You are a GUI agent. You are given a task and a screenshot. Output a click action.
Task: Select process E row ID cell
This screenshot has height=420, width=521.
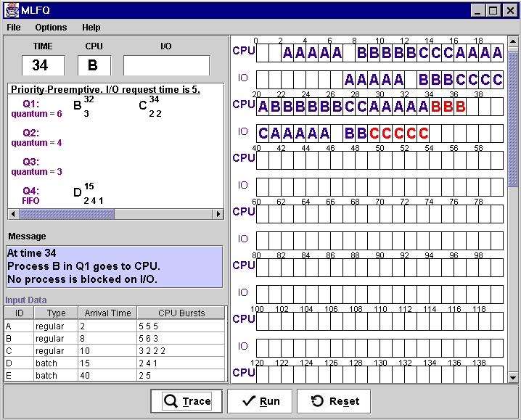click(x=20, y=375)
